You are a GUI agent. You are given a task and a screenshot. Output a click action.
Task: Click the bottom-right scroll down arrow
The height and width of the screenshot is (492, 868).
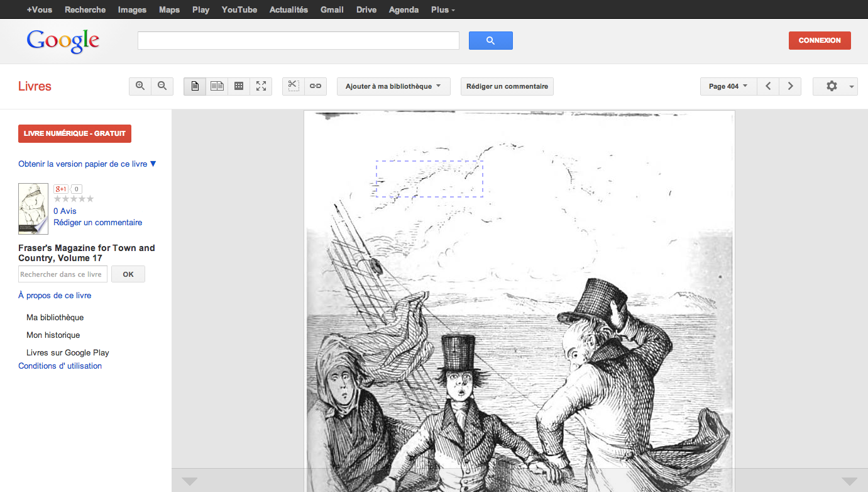click(x=850, y=481)
